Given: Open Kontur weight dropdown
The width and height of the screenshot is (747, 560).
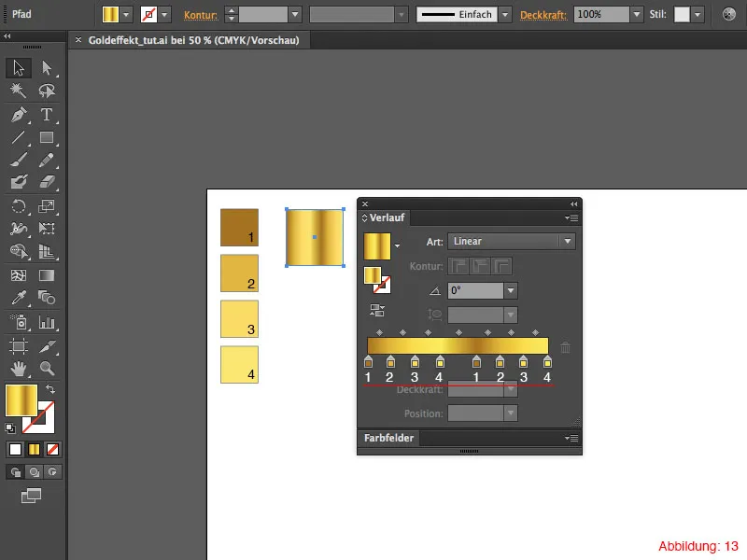Looking at the screenshot, I should coord(295,15).
